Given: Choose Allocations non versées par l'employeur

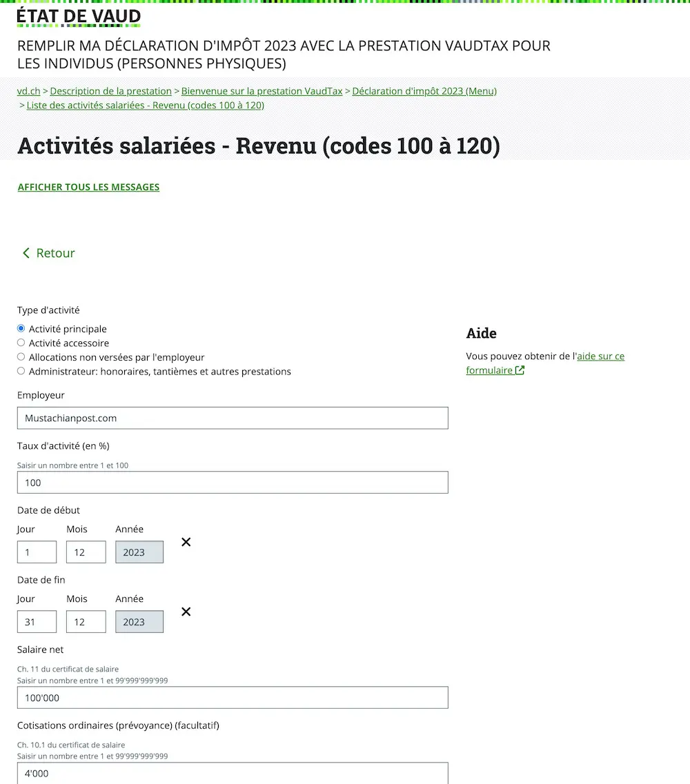Looking at the screenshot, I should pyautogui.click(x=21, y=356).
